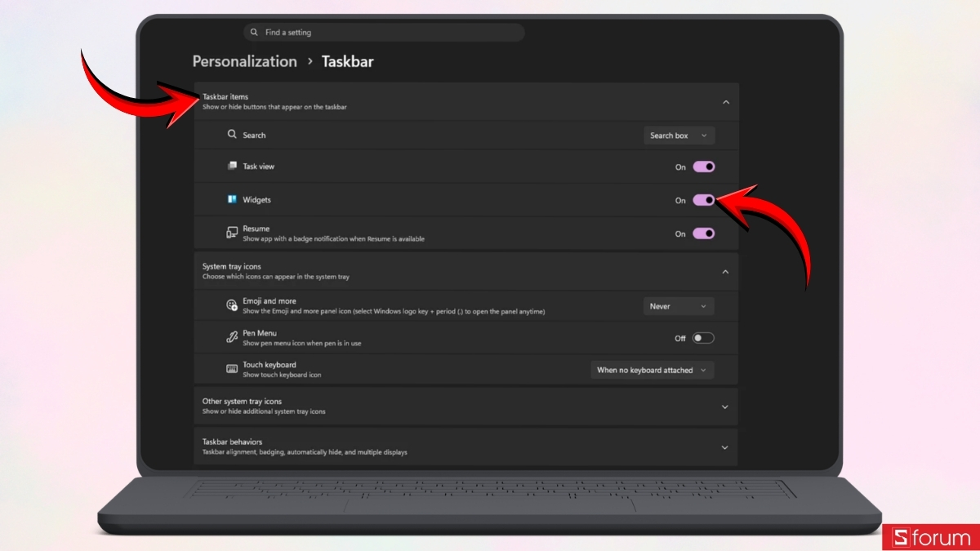Turn off the Widgets toggle
Viewport: 980px width, 551px height.
point(704,200)
